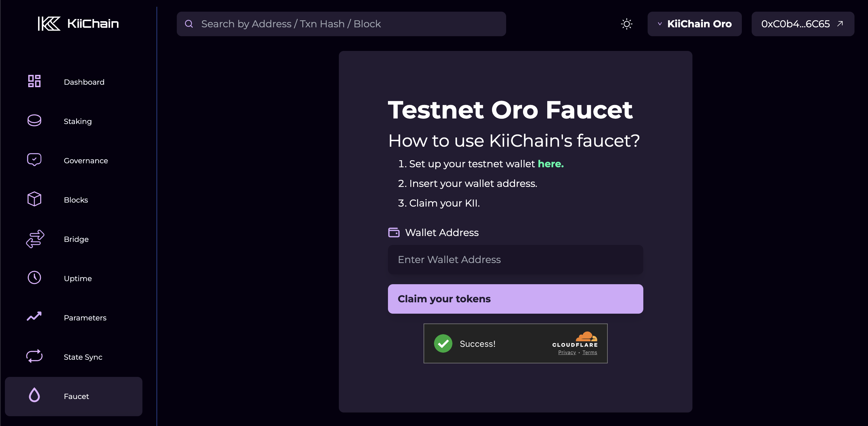The height and width of the screenshot is (426, 868).
Task: Toggle light mode with the sun icon
Action: 626,24
